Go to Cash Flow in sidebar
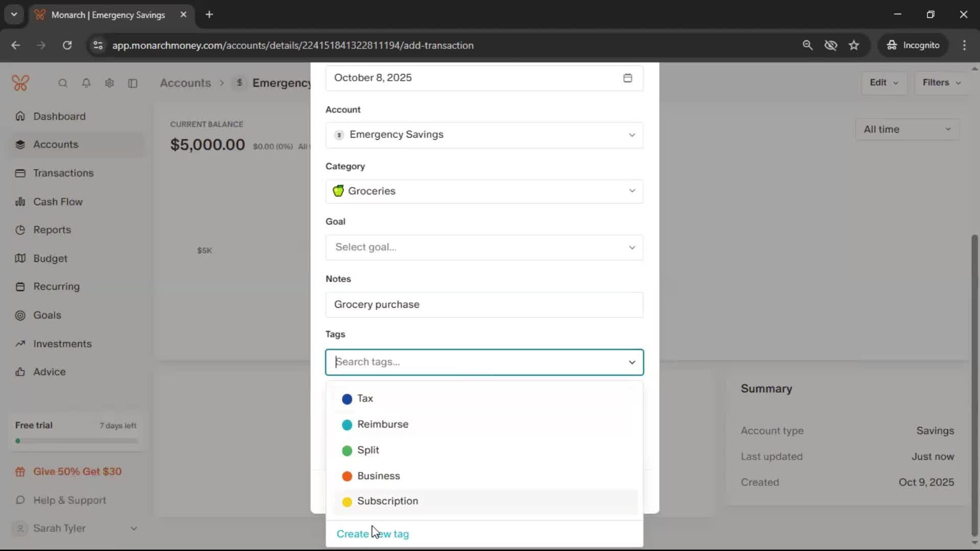 click(x=58, y=202)
